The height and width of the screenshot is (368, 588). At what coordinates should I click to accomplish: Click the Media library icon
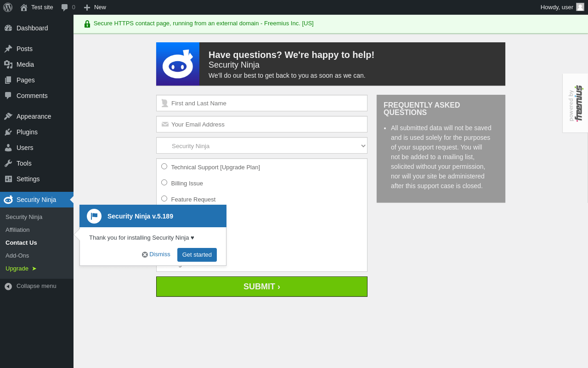coord(8,64)
